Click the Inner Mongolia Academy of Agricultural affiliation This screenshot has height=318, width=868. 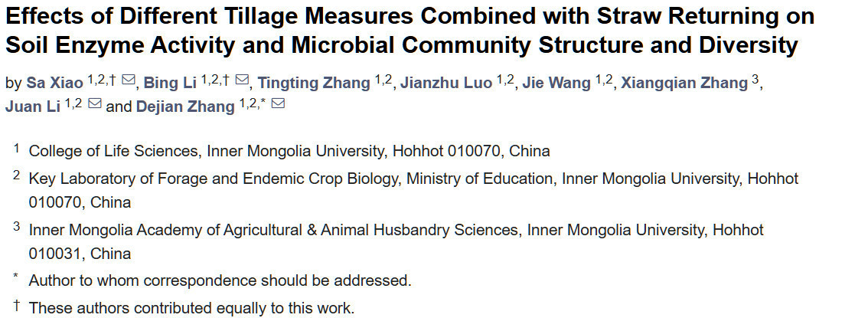396,230
